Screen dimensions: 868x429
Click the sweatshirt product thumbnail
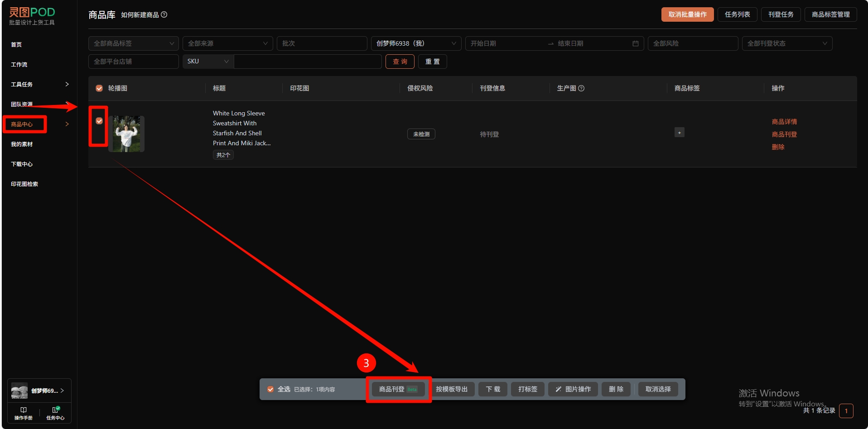coord(126,134)
